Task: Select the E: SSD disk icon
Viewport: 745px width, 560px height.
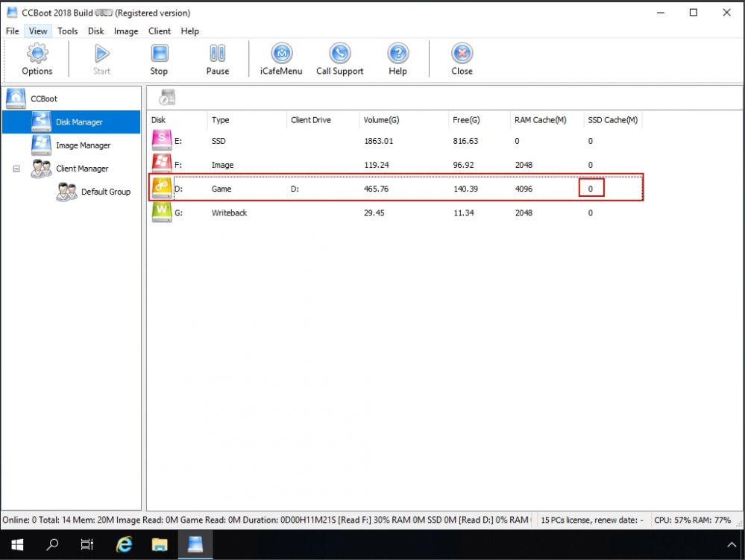Action: click(x=162, y=140)
